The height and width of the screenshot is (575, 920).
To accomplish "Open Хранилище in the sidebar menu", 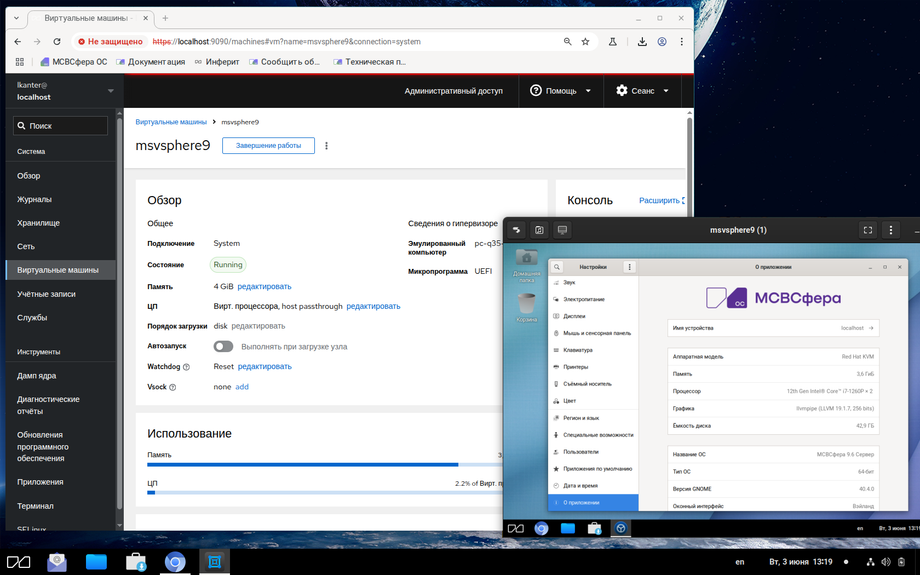I will [38, 223].
